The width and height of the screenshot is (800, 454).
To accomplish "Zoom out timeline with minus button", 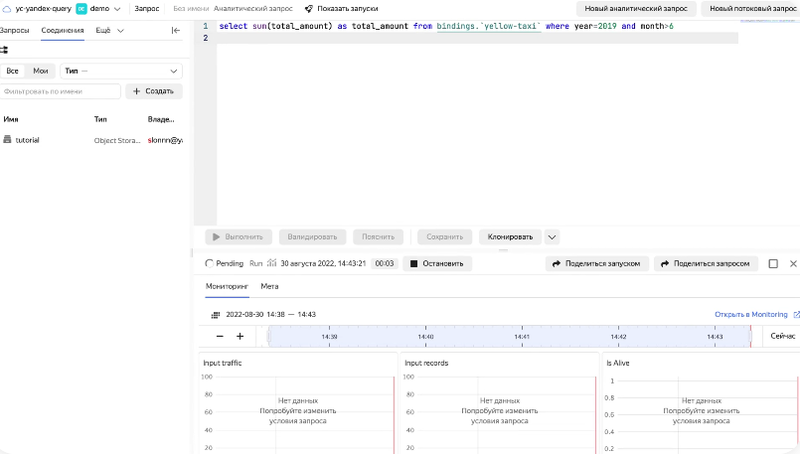I will [x=220, y=336].
